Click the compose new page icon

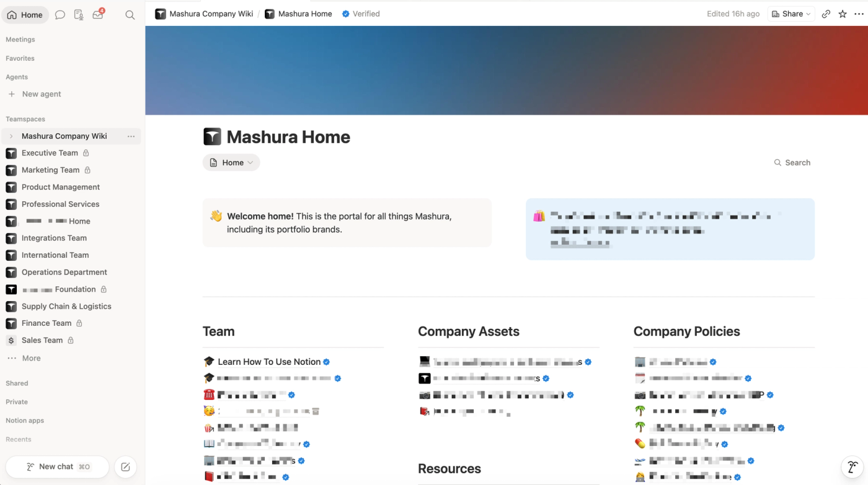[125, 467]
